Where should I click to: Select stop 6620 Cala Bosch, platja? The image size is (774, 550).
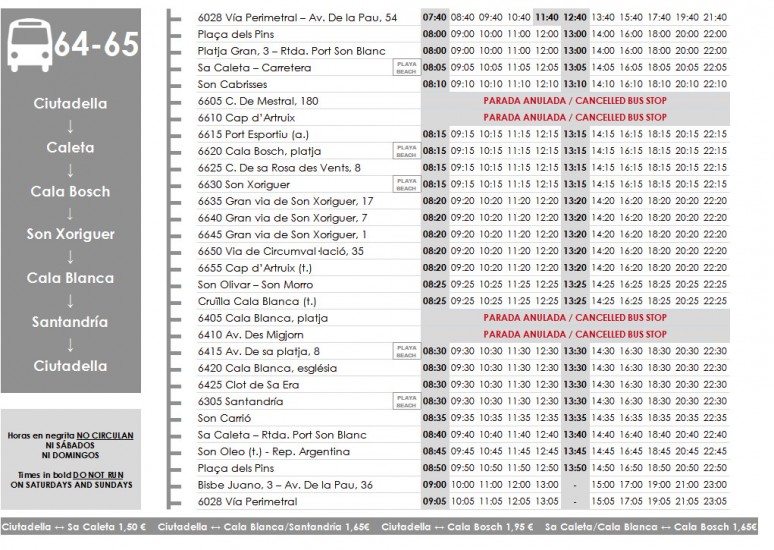[x=259, y=151]
